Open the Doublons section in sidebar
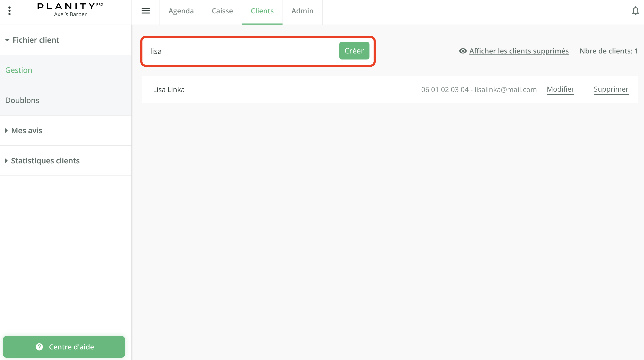Viewport: 644px width, 360px height. tap(22, 100)
